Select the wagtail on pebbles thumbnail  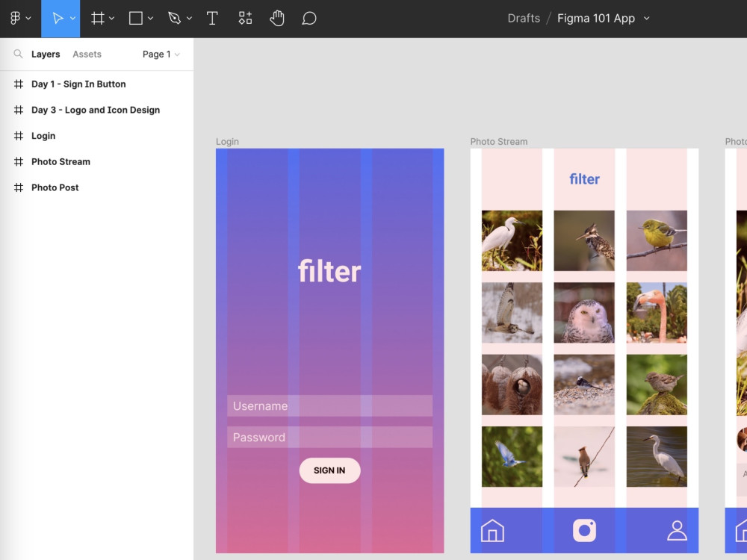click(584, 385)
